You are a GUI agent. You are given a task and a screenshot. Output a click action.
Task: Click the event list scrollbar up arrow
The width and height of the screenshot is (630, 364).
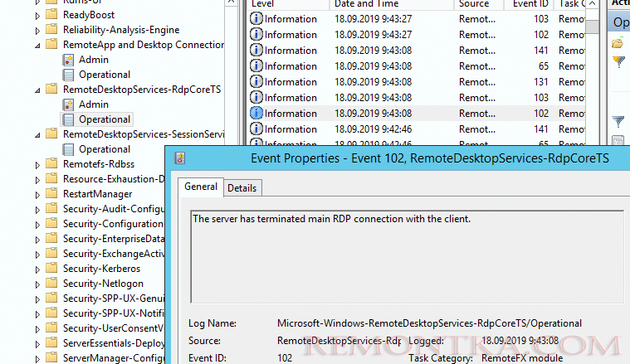[x=592, y=4]
